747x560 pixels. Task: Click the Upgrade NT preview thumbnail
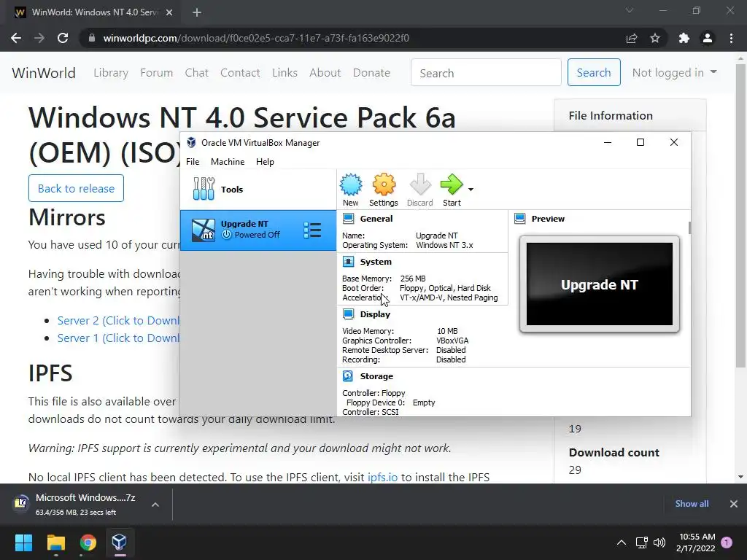tap(600, 284)
